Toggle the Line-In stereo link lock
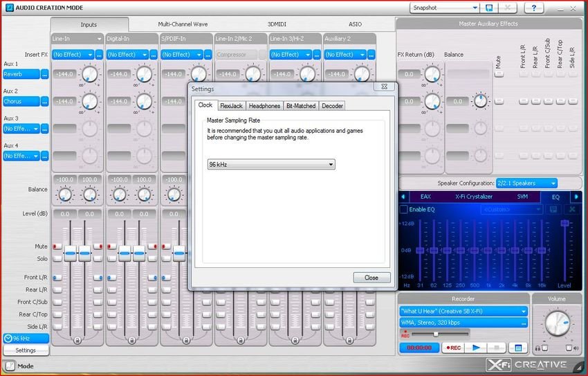This screenshot has height=376, width=588. coord(77,341)
